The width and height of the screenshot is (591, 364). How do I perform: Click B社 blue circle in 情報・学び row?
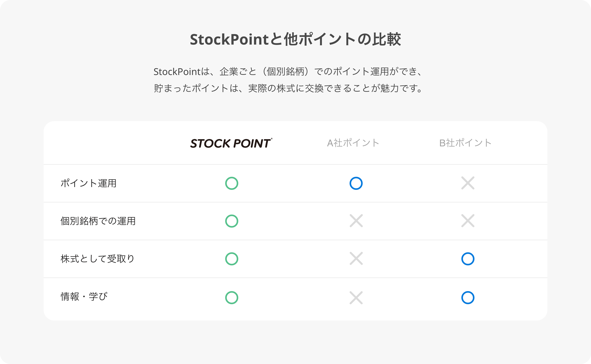(468, 298)
